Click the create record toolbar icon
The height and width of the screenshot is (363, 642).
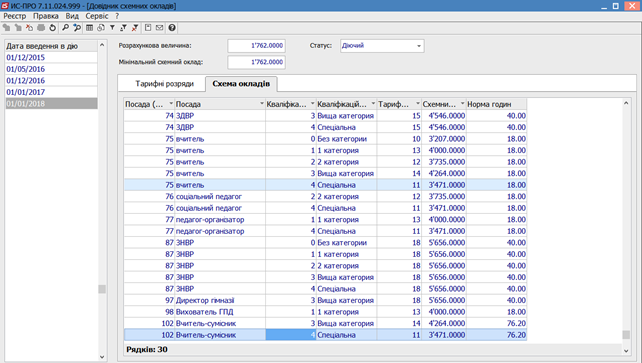7,28
